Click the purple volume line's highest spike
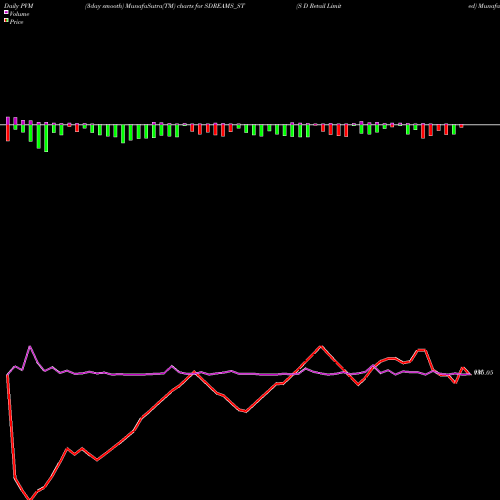The image size is (500, 500). (x=30, y=347)
